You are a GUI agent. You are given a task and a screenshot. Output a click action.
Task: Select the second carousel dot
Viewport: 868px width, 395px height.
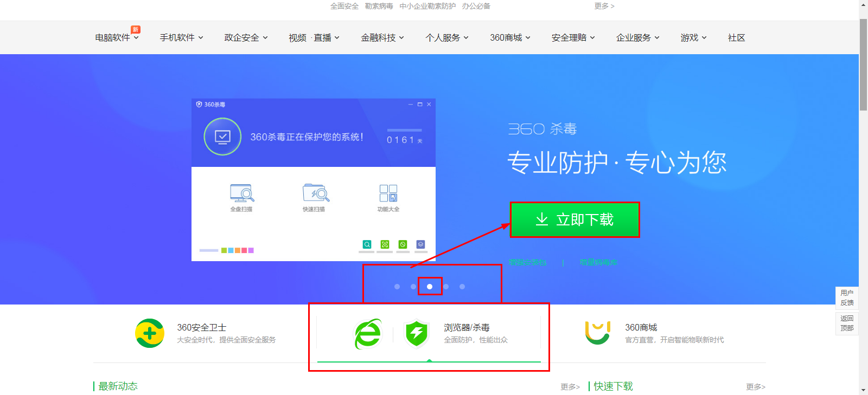coord(413,287)
